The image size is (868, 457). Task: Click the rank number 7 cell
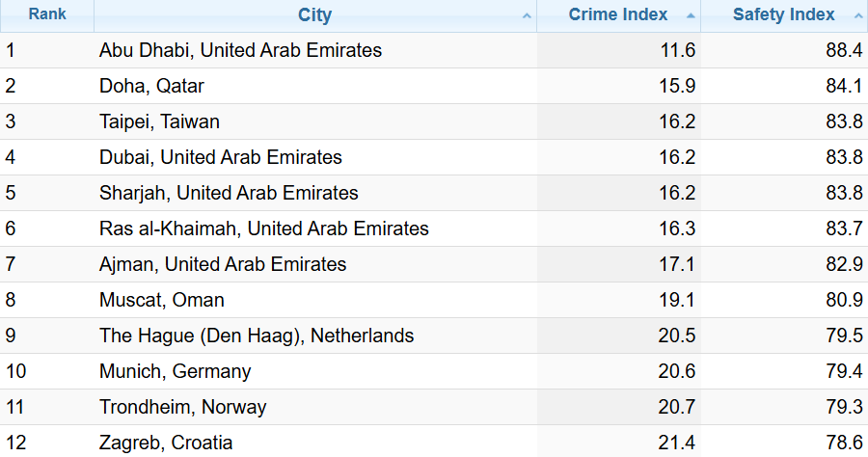[11, 264]
